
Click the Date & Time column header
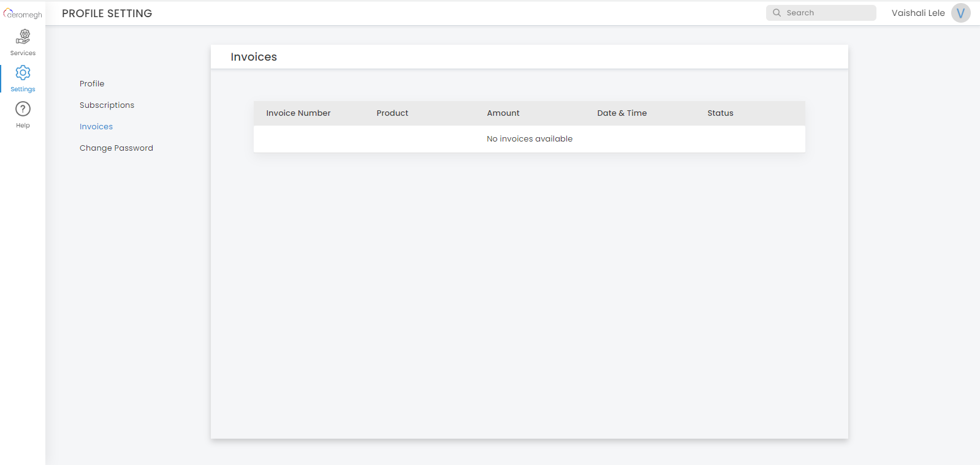point(621,113)
